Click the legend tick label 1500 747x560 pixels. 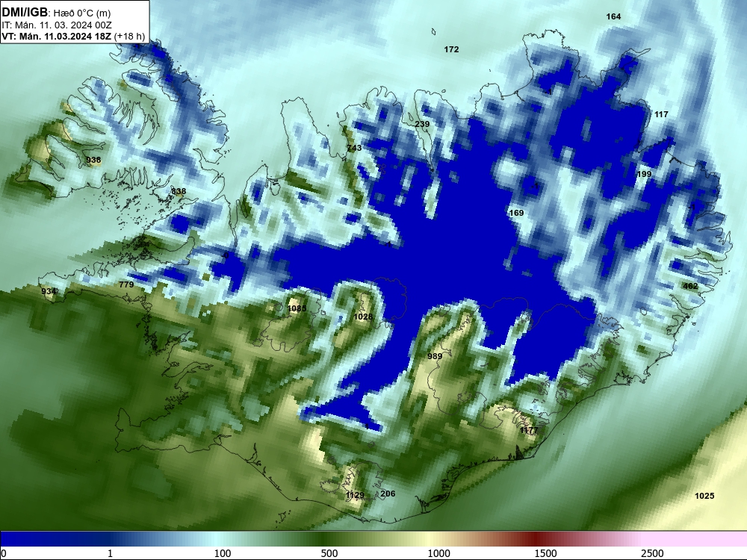click(x=545, y=553)
